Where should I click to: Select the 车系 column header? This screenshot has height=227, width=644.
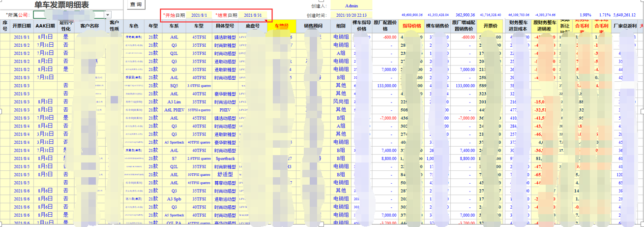point(174,26)
